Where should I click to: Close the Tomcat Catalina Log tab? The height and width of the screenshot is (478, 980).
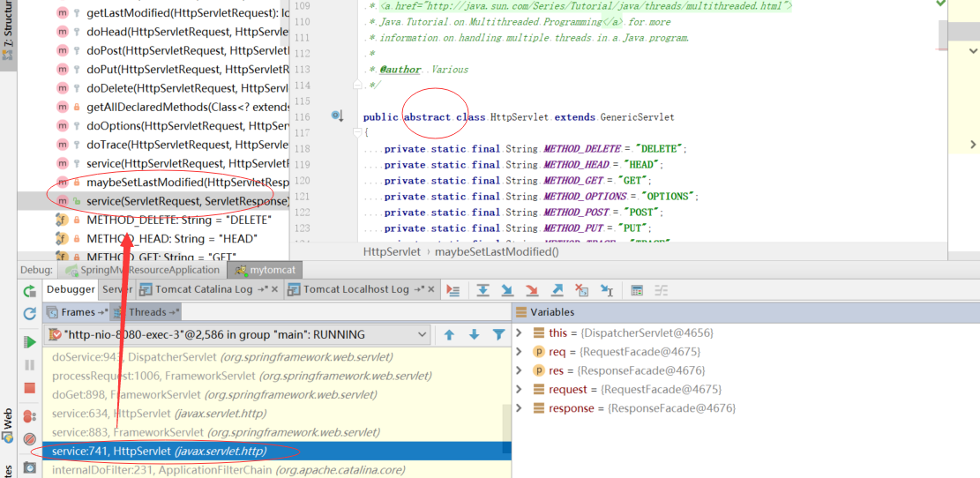[274, 290]
